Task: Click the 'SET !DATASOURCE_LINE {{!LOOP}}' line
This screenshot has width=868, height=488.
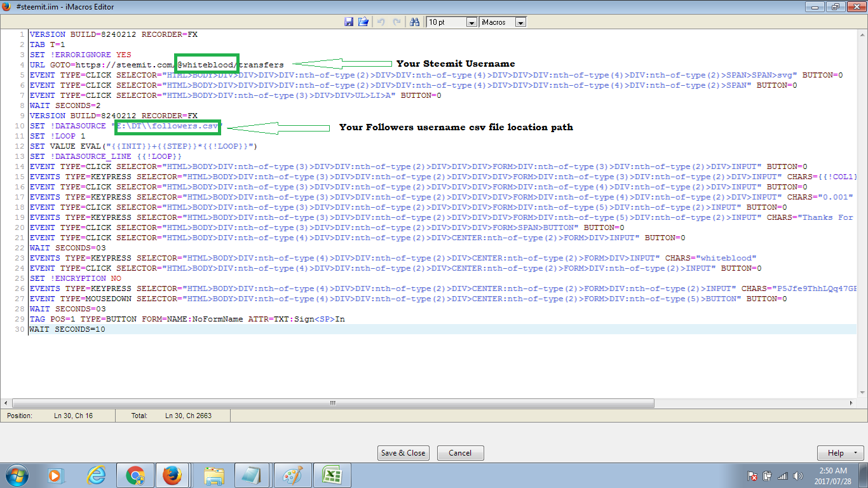Action: [105, 156]
